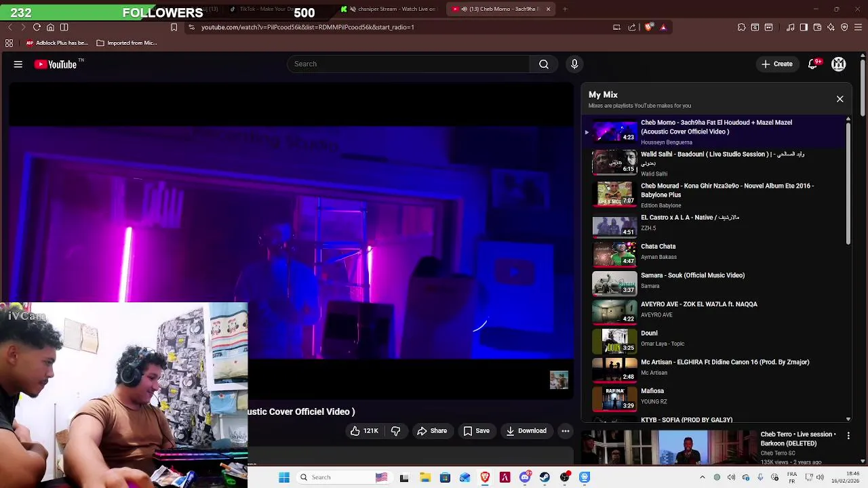Open the Cheb Terro Live session thumbnail
This screenshot has height=488, width=868.
coord(667,448)
